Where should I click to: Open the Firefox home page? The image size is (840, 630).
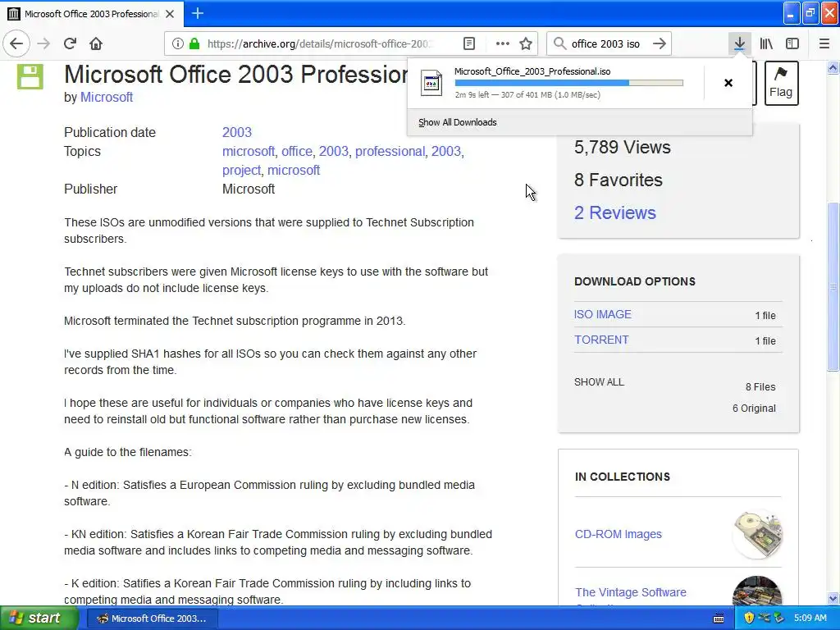tap(96, 44)
